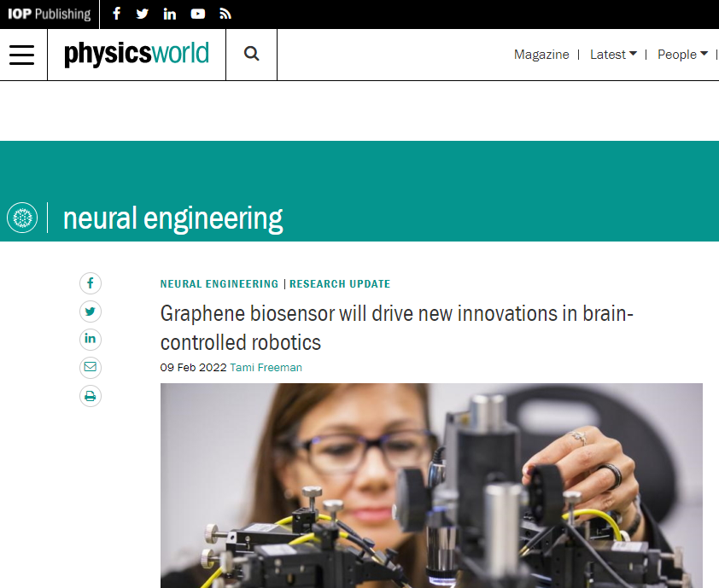Expand the Latest dropdown menu
This screenshot has width=719, height=588.
tap(613, 55)
